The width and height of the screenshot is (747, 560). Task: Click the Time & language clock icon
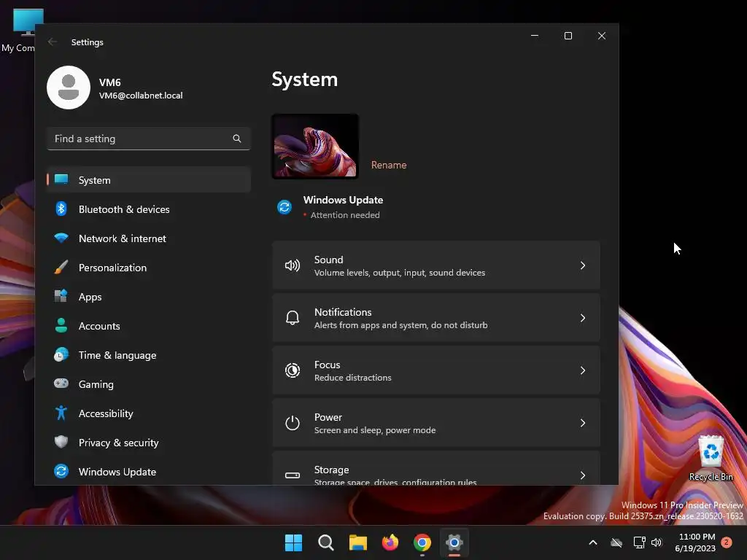coord(61,355)
